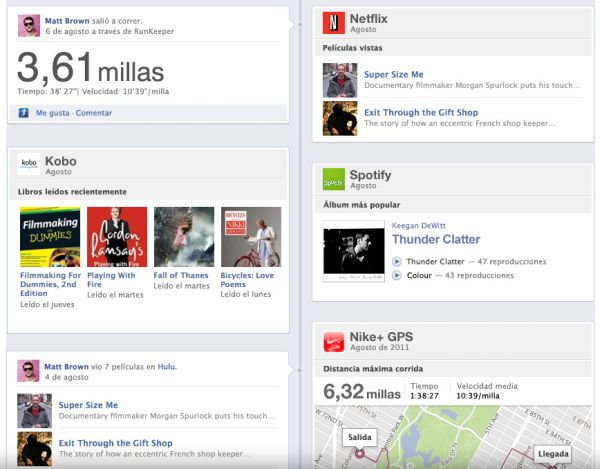Screen dimensions: 600x469
Task: Click the Netflix card title
Action: pyautogui.click(x=368, y=18)
